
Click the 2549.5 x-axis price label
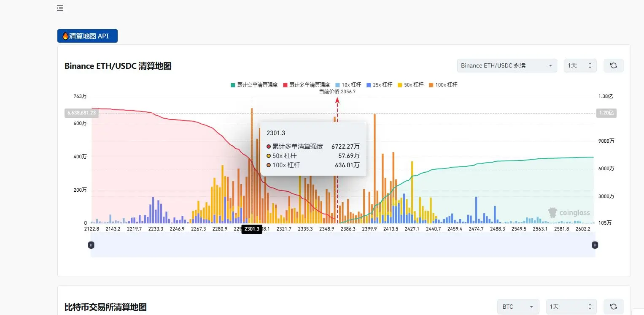click(519, 229)
